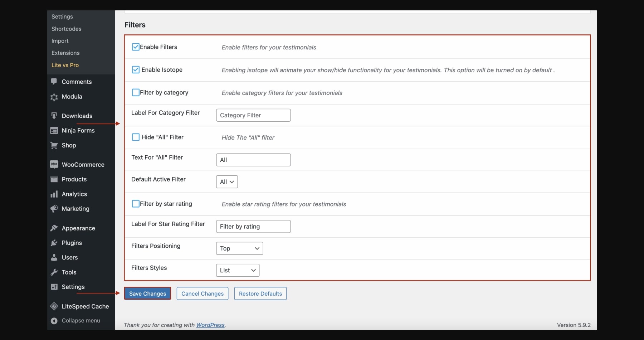Screen dimensions: 644x340
Task: Click the WooCommerce logo icon
Action: (54, 164)
